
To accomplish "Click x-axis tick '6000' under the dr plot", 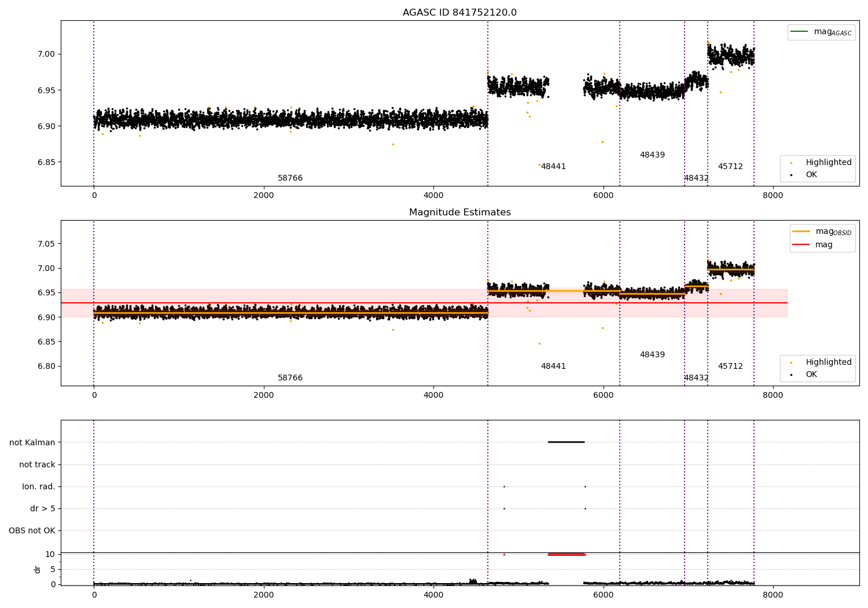I will (x=604, y=595).
